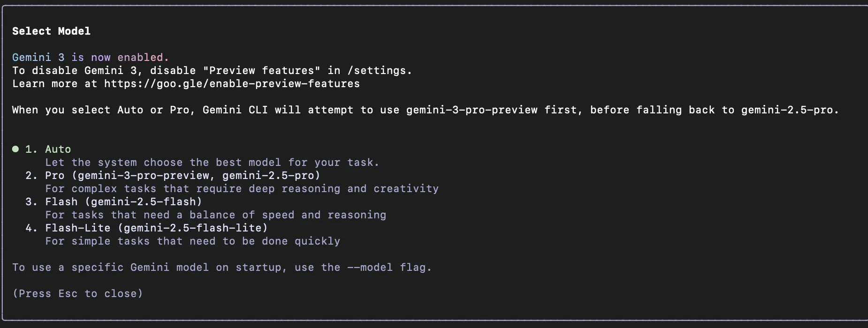Click the "Gemini 3 is now enabled." banner

coord(91,57)
